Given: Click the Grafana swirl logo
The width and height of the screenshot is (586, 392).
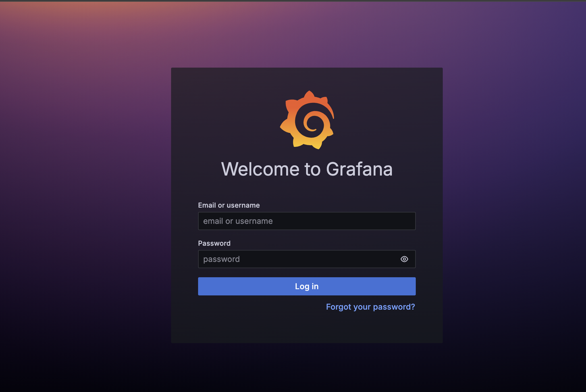Looking at the screenshot, I should tap(307, 120).
